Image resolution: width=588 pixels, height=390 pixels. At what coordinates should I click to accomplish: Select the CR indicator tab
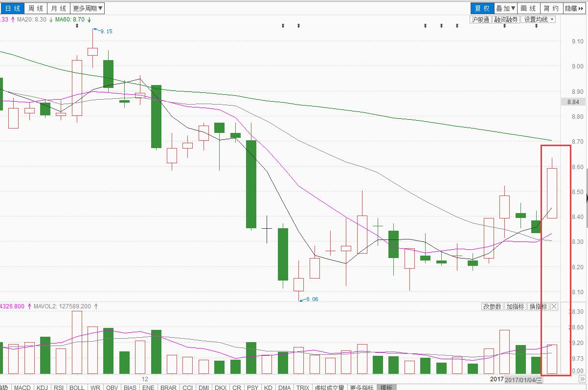[237, 387]
